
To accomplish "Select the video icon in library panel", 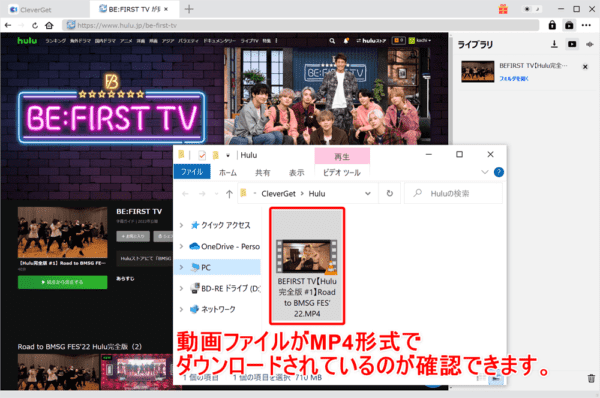I will tap(572, 44).
